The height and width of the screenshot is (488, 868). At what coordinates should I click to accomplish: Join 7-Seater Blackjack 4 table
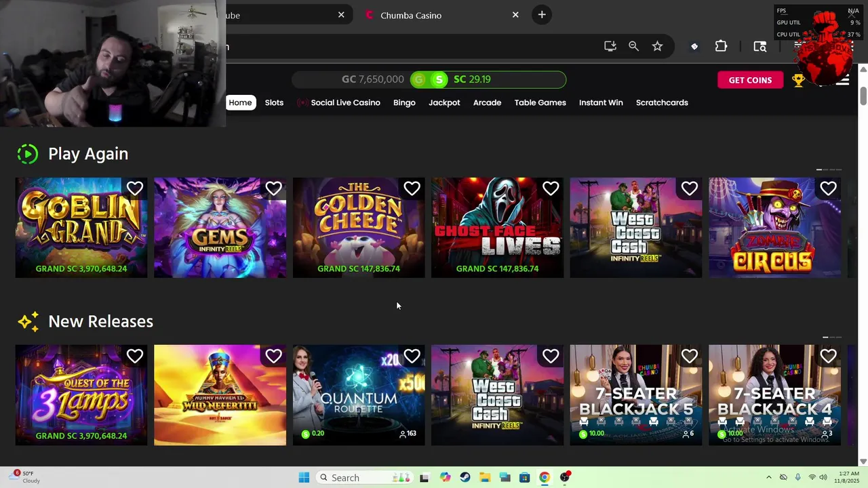pos(774,395)
